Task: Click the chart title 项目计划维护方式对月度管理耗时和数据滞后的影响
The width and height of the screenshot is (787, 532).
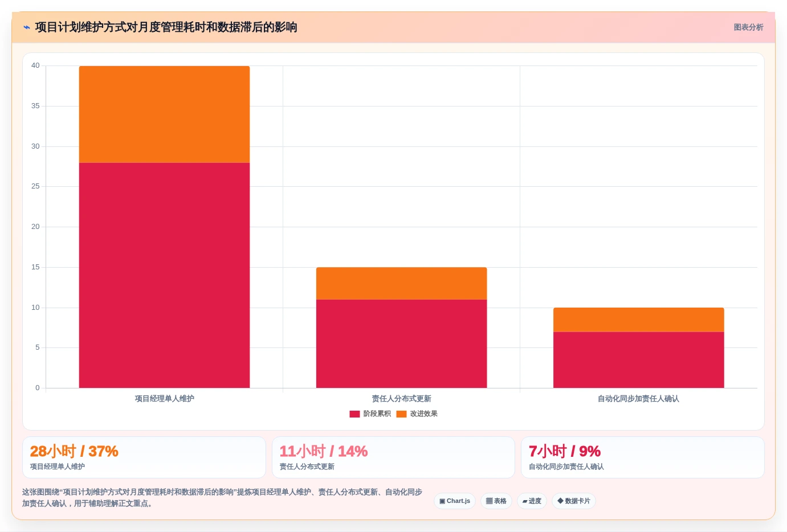Action: (166, 27)
